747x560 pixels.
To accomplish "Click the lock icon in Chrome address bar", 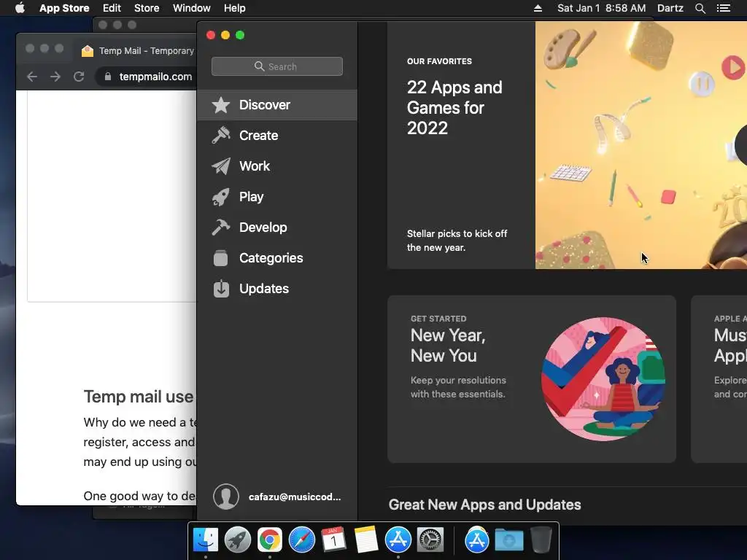I will tap(108, 77).
